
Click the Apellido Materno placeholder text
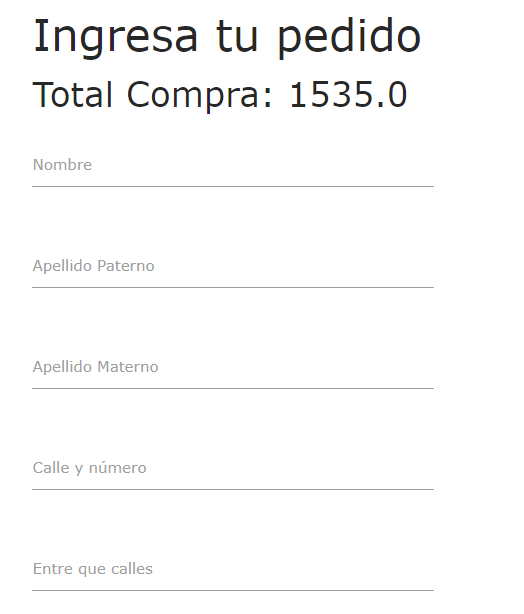96,367
